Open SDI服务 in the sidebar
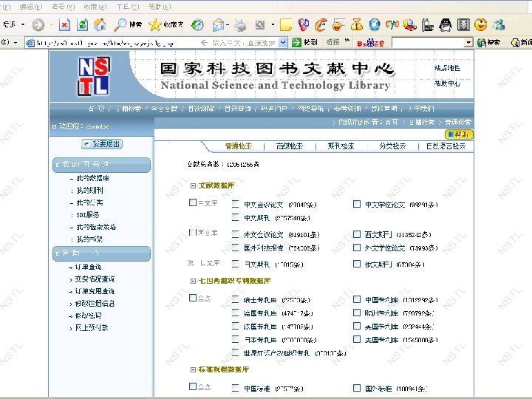The width and height of the screenshot is (532, 399). 87,215
